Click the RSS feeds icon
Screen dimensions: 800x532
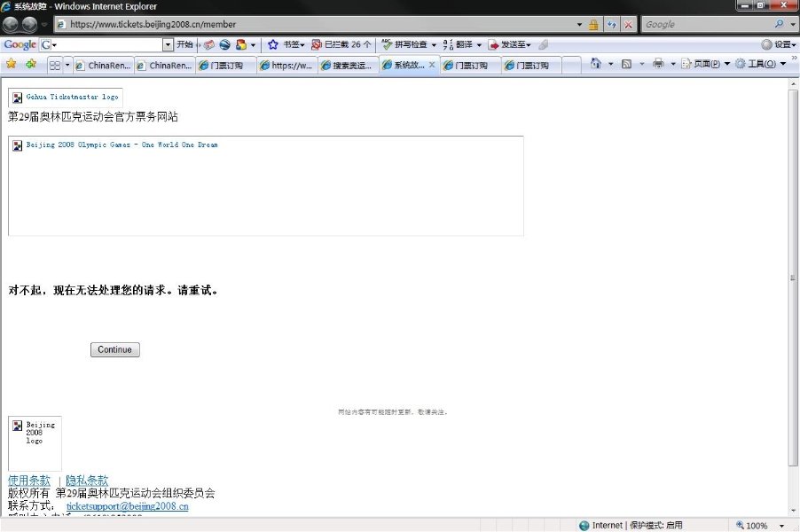626,64
